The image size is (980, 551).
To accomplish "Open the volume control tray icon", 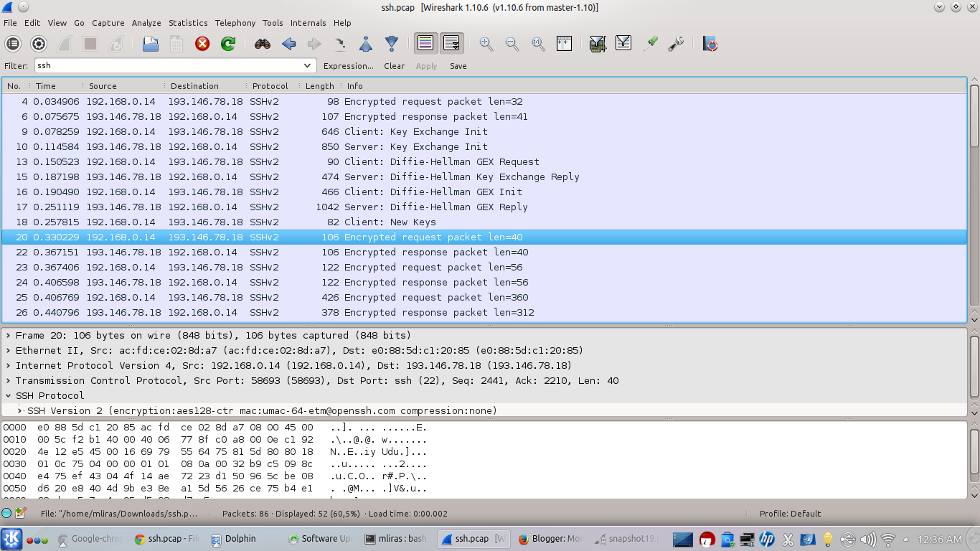I will tap(867, 539).
